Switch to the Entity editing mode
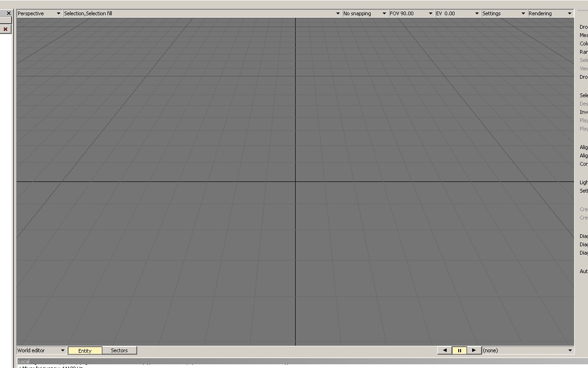The height and width of the screenshot is (368, 588). point(85,351)
